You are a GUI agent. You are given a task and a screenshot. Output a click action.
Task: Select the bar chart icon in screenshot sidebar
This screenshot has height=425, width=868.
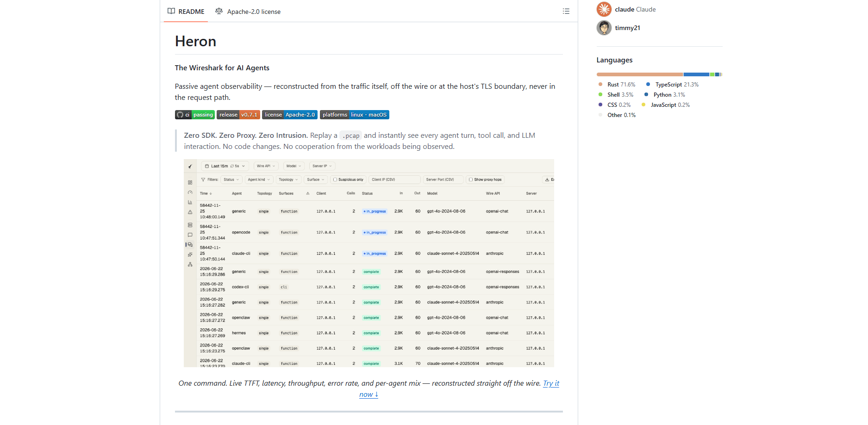[x=190, y=203]
